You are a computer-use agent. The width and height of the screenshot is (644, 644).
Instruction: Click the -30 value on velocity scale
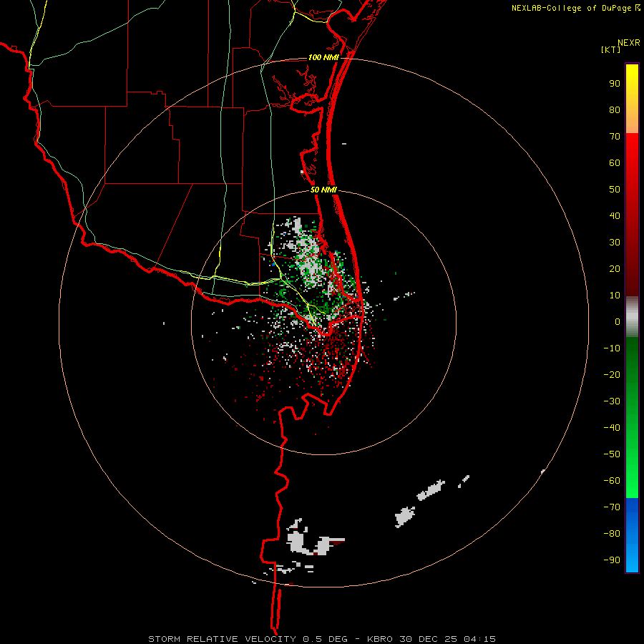(x=612, y=401)
